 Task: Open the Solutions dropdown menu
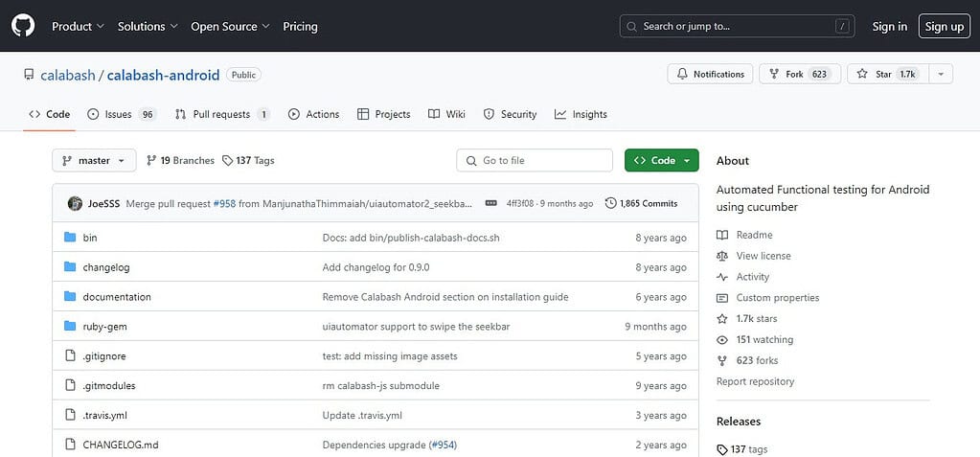tap(148, 26)
